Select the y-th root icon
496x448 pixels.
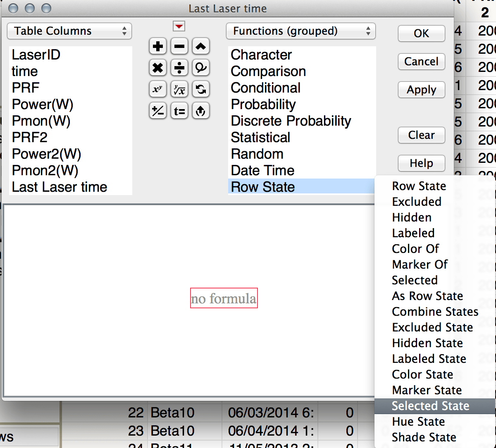pos(179,89)
